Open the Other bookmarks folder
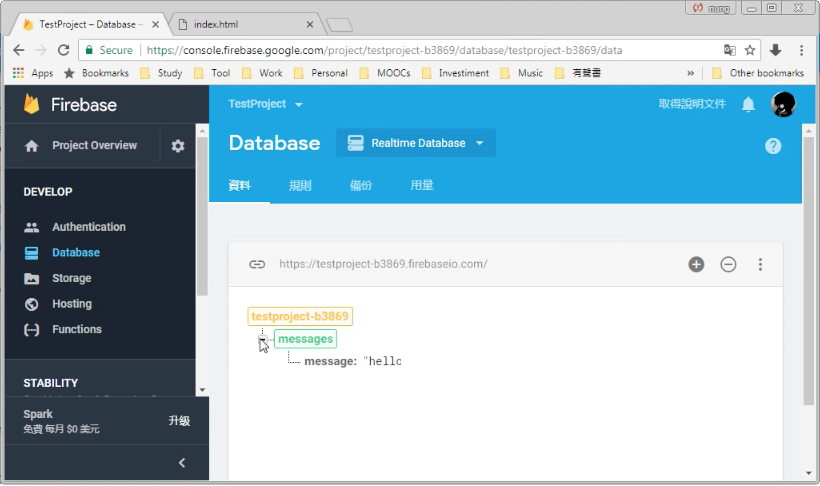820x486 pixels. click(758, 73)
